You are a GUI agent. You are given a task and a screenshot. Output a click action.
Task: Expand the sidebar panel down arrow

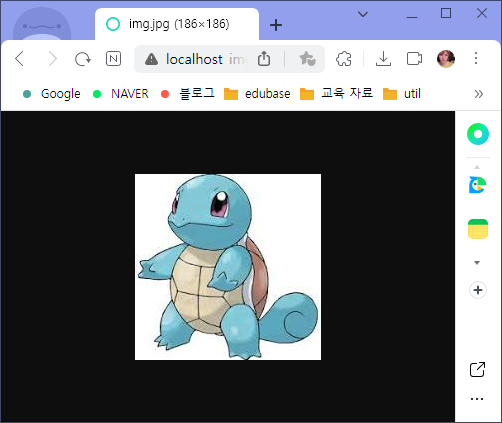coord(477,263)
